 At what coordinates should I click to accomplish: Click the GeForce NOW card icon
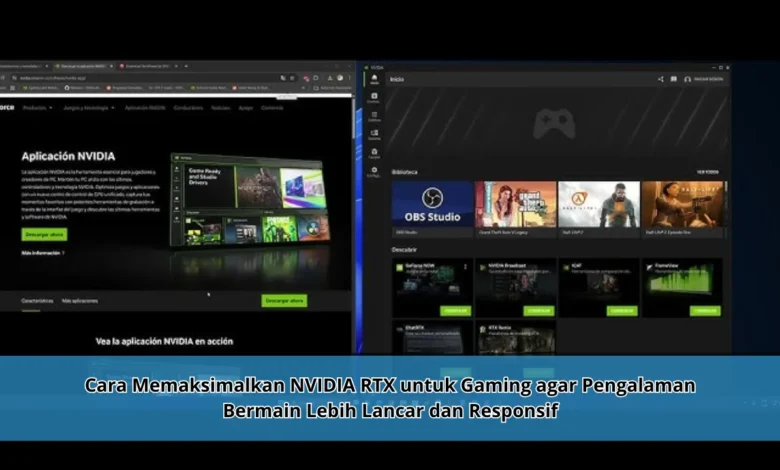[x=399, y=267]
